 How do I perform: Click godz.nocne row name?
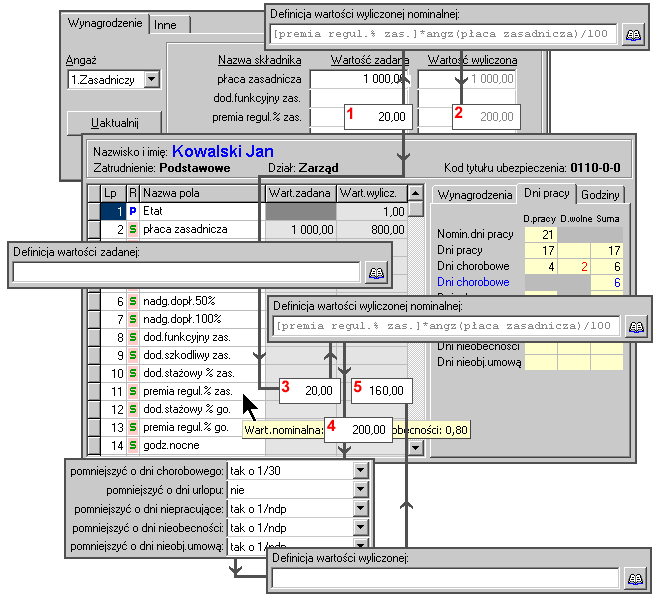point(171,445)
